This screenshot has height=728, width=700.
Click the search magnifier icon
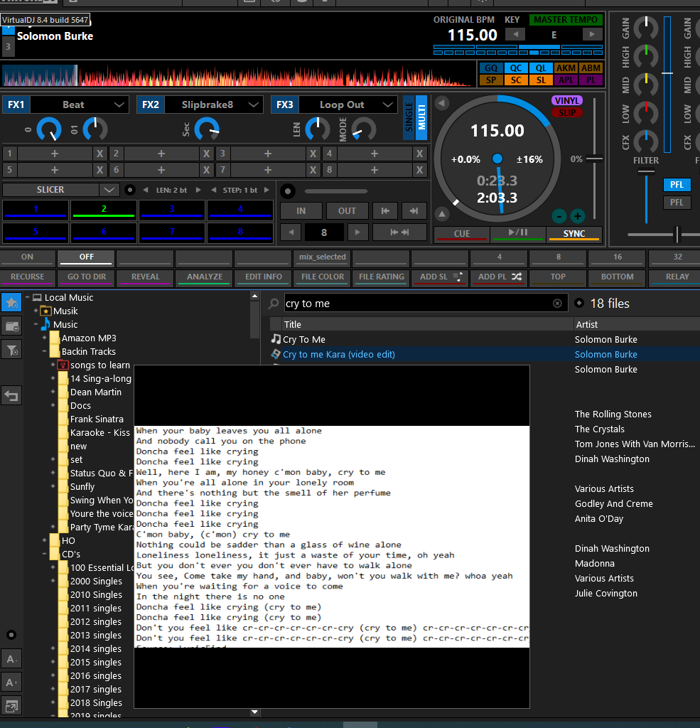(x=274, y=303)
